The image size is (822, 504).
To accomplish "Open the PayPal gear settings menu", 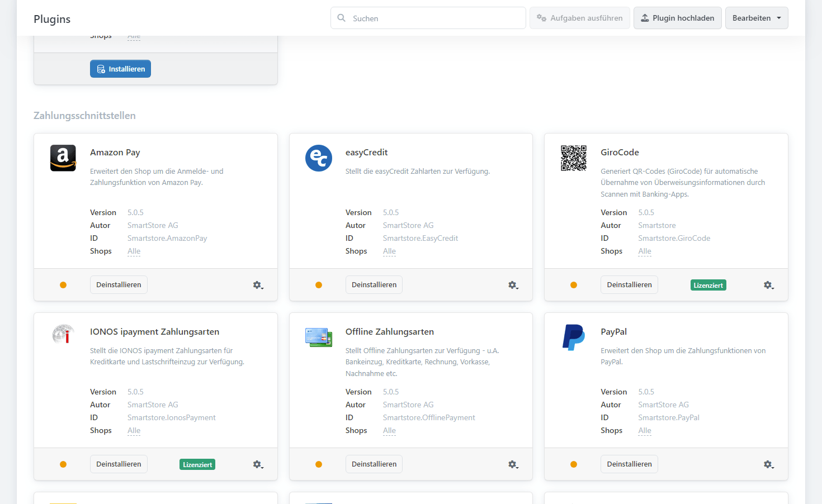I will [x=768, y=464].
